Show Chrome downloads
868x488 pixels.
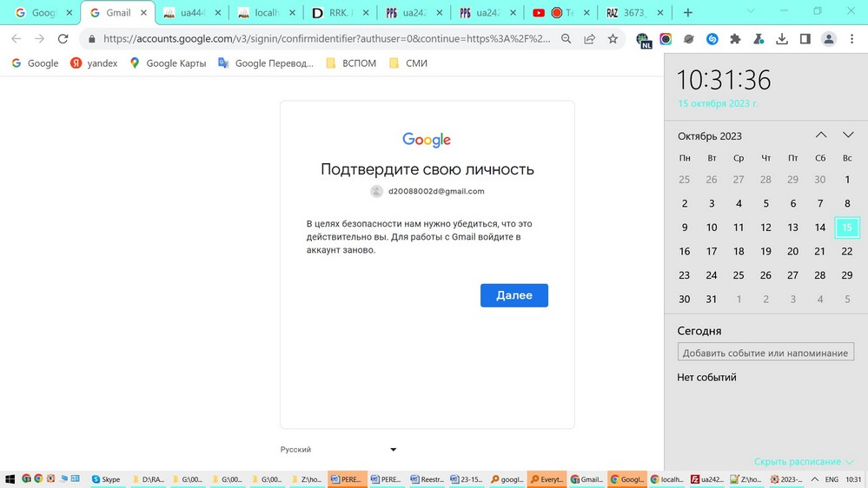point(782,39)
